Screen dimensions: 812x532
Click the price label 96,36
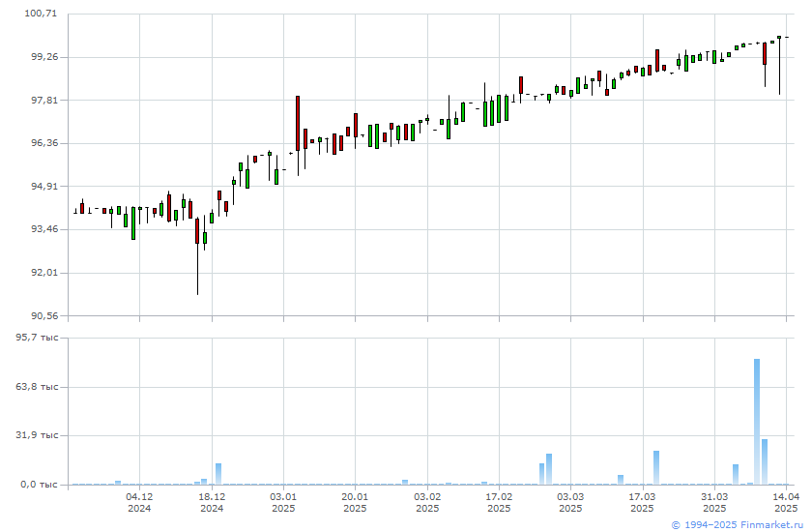(x=44, y=143)
